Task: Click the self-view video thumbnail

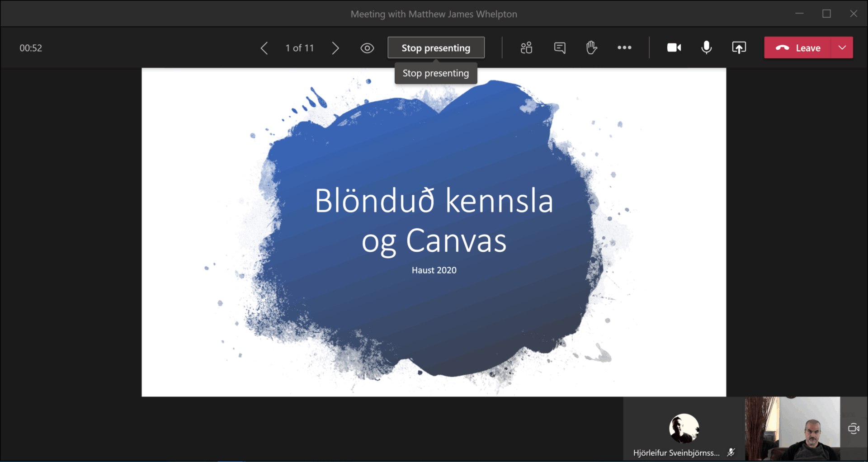Action: tap(792, 429)
